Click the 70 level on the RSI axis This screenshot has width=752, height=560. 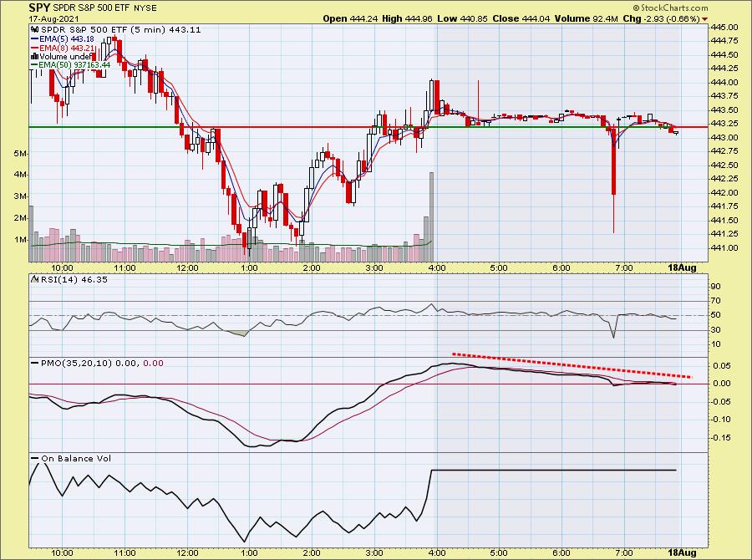[716, 301]
